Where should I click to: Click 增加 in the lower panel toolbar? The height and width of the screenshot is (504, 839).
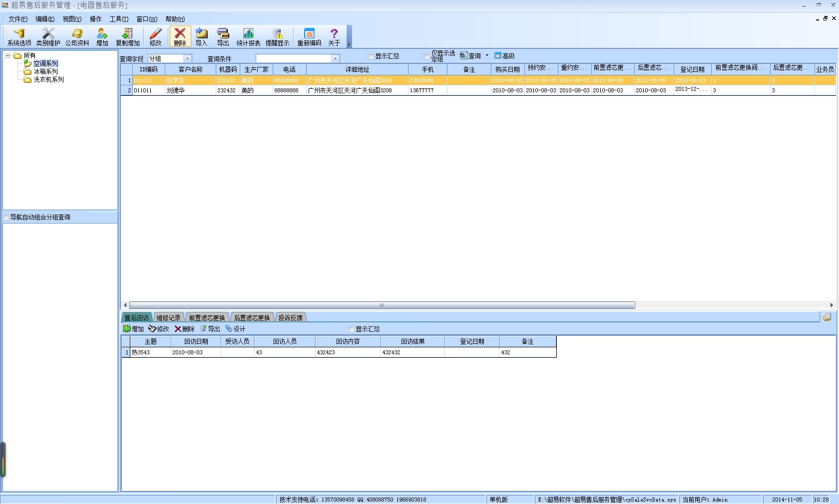pyautogui.click(x=133, y=329)
